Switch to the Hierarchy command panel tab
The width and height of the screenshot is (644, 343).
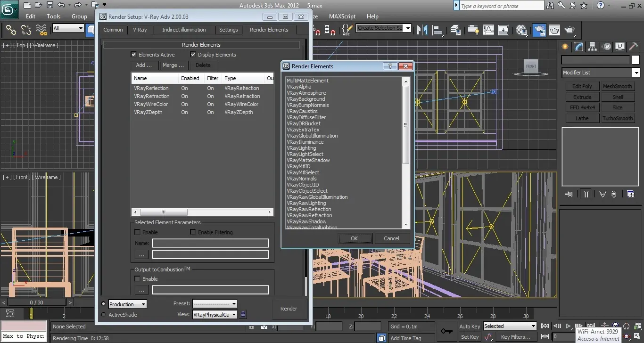tap(593, 46)
